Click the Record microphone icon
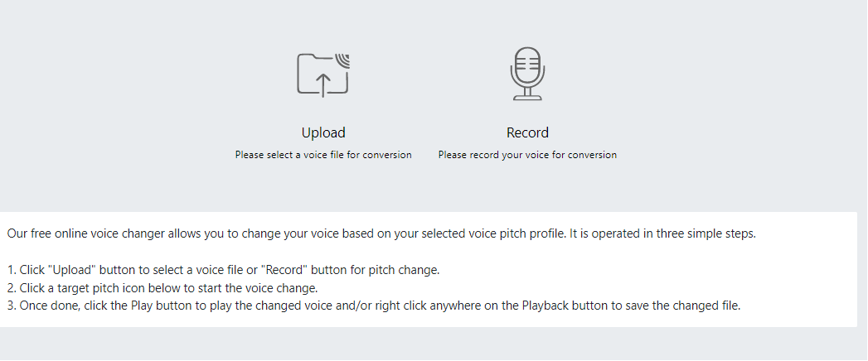This screenshot has height=361, width=868. pos(527,74)
